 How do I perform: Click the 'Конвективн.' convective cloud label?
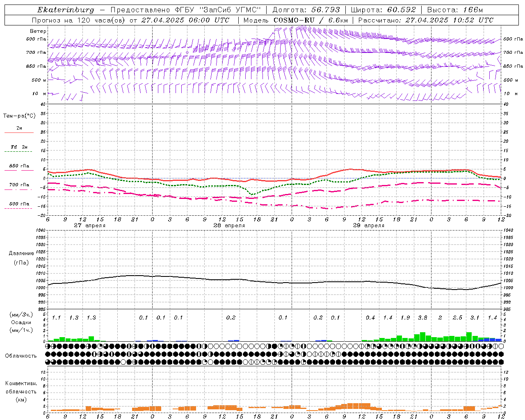21,383
